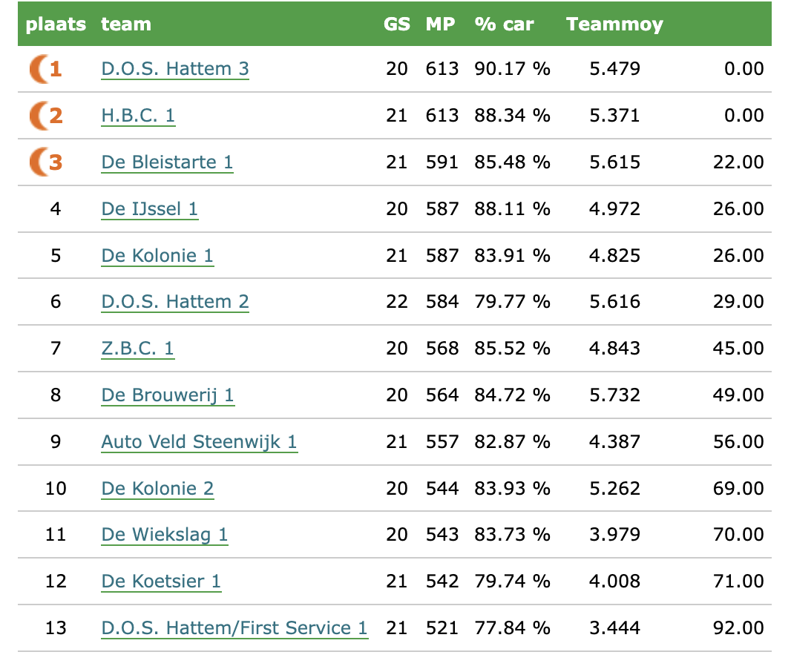This screenshot has width=791, height=672.
Task: Click the D.O.S. Hattem 2 link
Action: pyautogui.click(x=175, y=302)
